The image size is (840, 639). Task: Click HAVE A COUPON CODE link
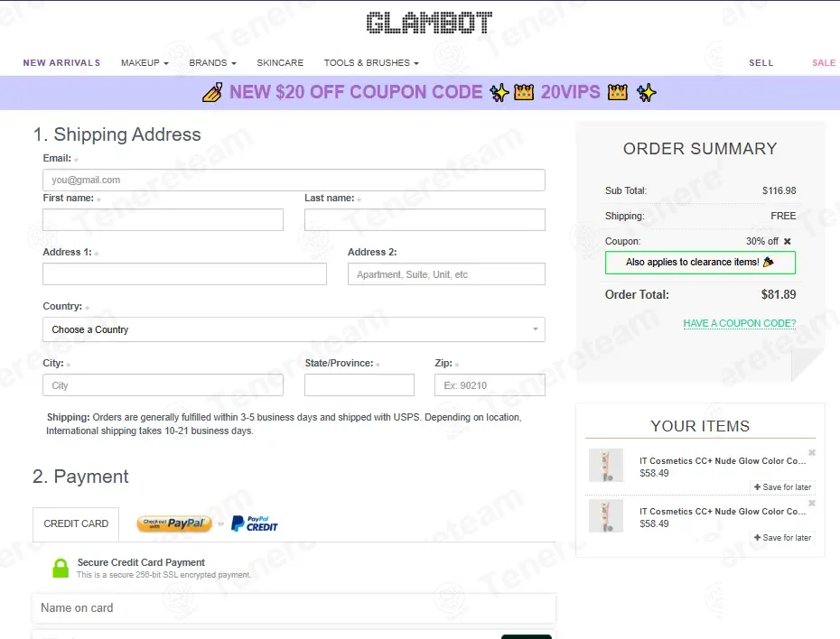pyautogui.click(x=740, y=323)
